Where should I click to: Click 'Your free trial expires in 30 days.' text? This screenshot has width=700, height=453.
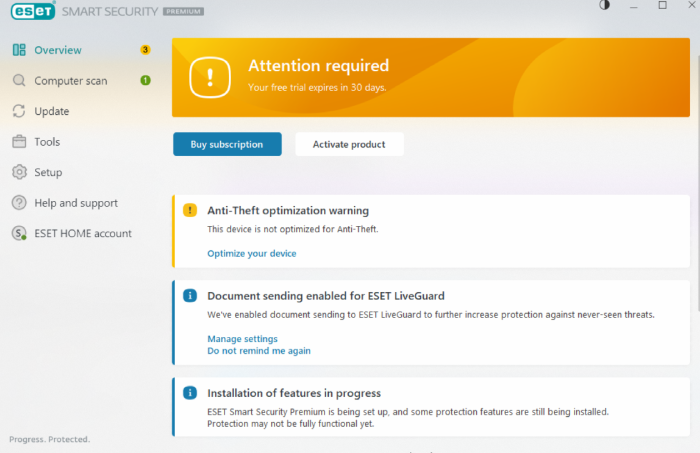click(317, 87)
